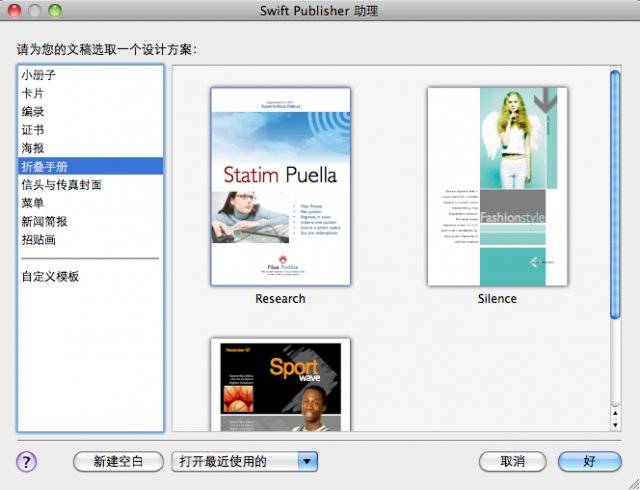Select 小册子 in the category list
This screenshot has height=490, width=640.
pos(38,76)
